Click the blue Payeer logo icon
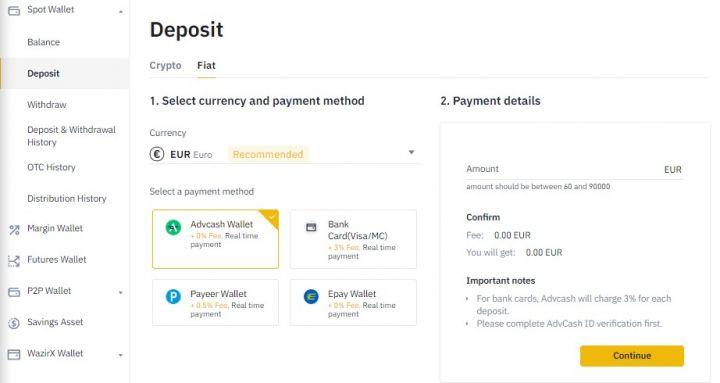Viewport: 720px width, 383px height. (173, 297)
